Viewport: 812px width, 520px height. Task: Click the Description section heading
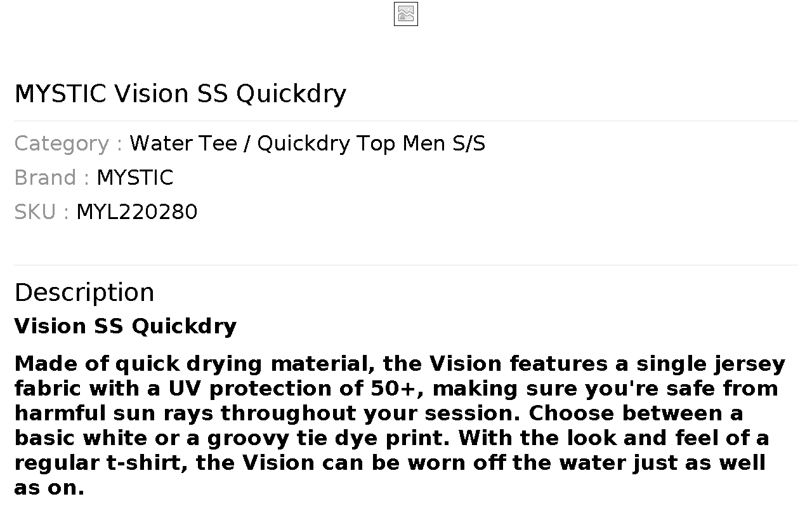[x=84, y=293]
